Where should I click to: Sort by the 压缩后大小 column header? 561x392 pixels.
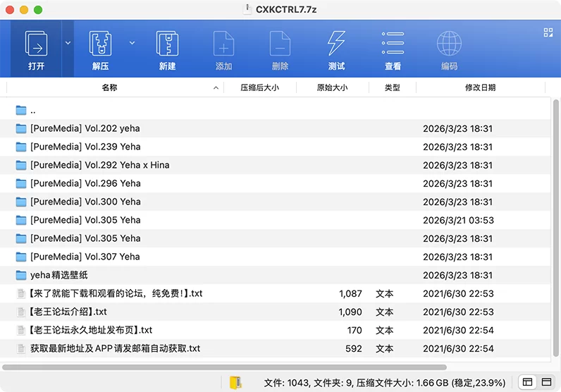click(x=259, y=88)
